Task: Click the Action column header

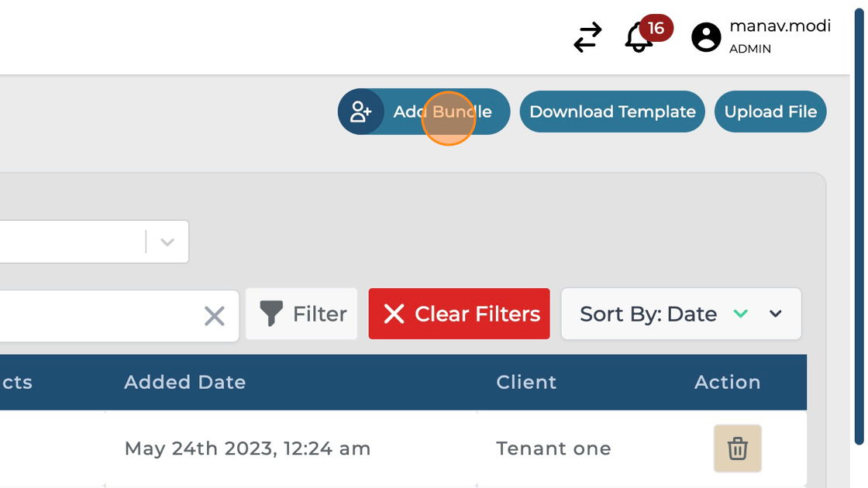Action: 727,382
